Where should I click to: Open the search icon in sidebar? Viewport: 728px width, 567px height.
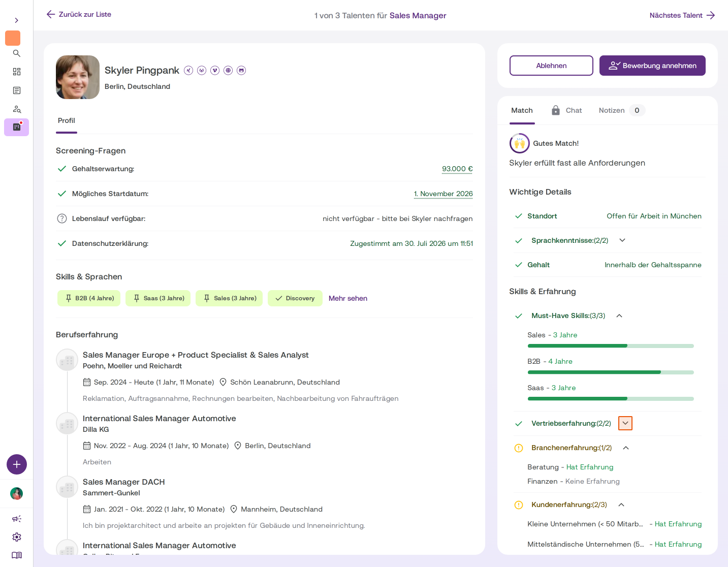coord(17,53)
